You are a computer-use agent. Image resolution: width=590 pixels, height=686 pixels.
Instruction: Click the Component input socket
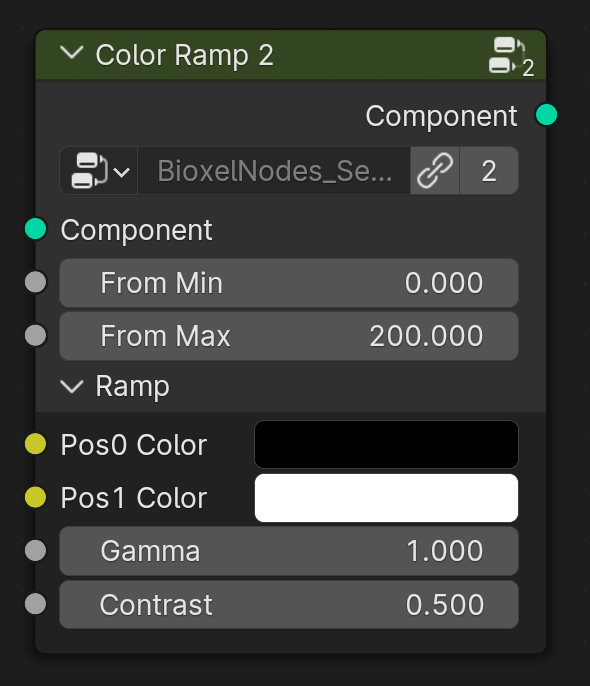(x=36, y=229)
